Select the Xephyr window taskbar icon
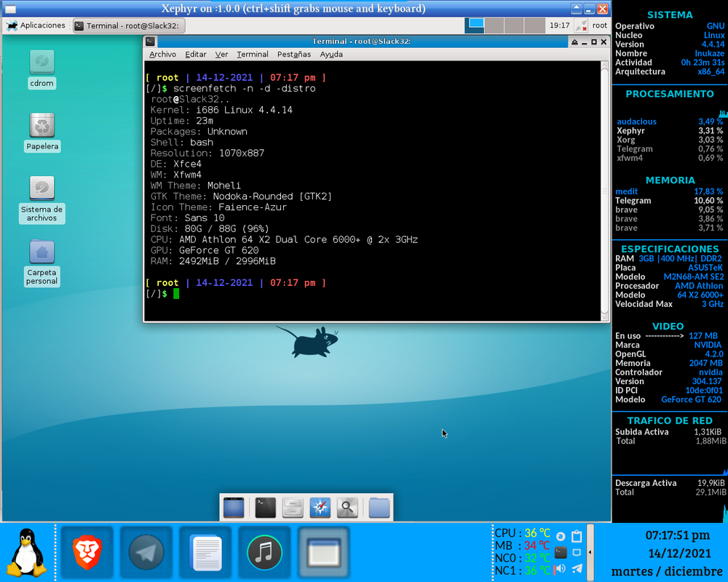The height and width of the screenshot is (582, 728). pos(324,552)
